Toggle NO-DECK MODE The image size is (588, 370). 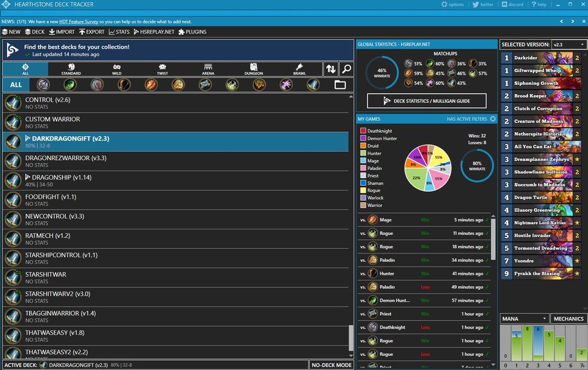pyautogui.click(x=332, y=365)
